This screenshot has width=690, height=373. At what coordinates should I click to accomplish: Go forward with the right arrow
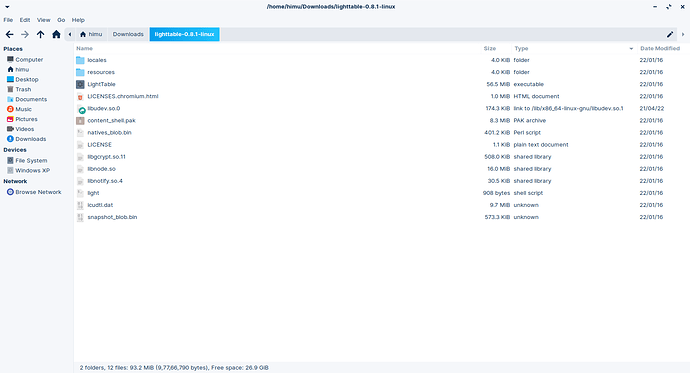25,34
